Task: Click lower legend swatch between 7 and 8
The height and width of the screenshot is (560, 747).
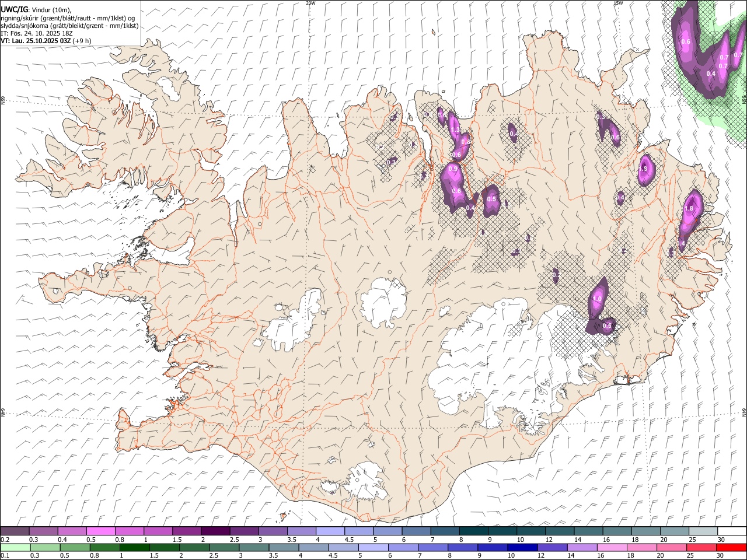Action: tap(434, 547)
